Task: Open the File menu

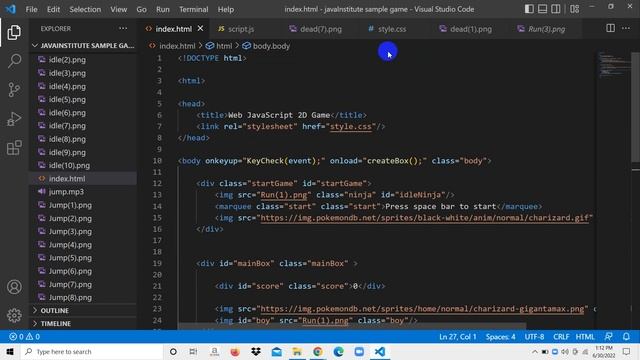Action: click(x=31, y=9)
